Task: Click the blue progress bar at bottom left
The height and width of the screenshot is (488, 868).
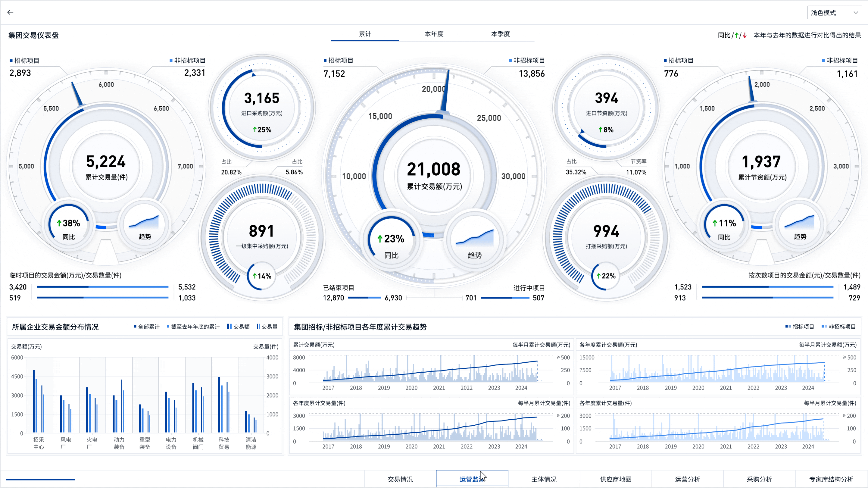Action: [40, 479]
